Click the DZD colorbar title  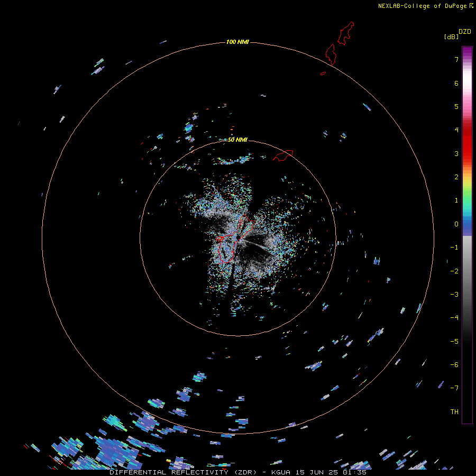point(464,32)
